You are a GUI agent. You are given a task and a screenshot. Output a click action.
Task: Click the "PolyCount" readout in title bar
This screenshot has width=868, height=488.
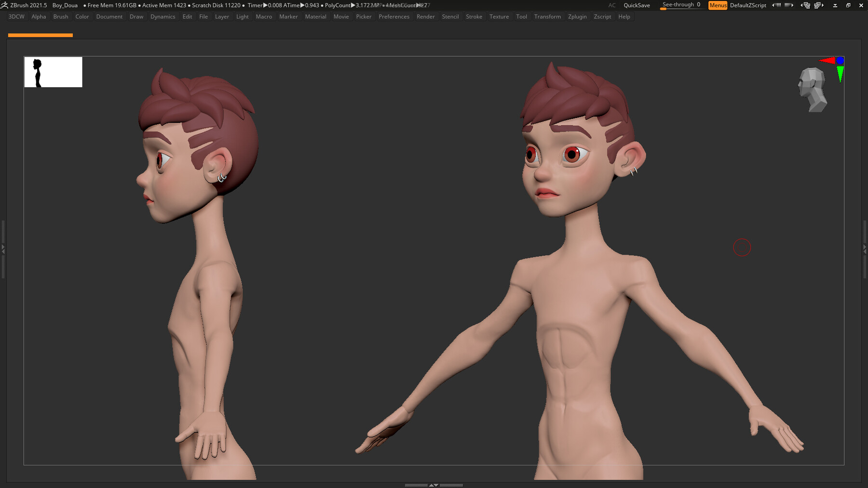click(x=352, y=5)
